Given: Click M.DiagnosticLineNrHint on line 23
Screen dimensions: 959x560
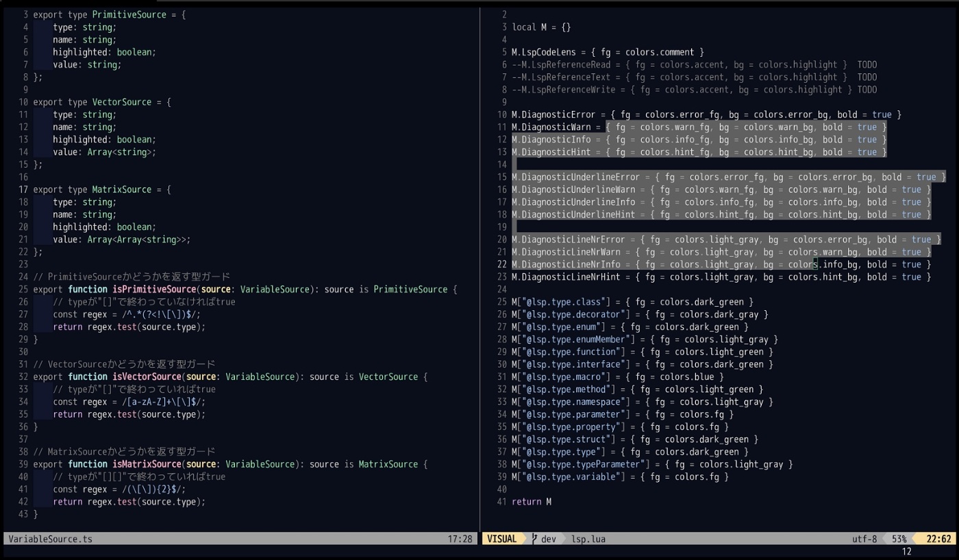Looking at the screenshot, I should (x=566, y=277).
